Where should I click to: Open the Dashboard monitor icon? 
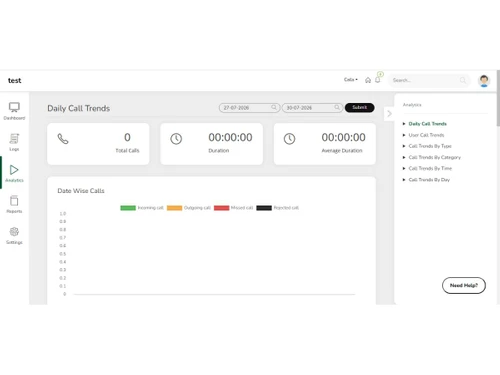pyautogui.click(x=14, y=107)
